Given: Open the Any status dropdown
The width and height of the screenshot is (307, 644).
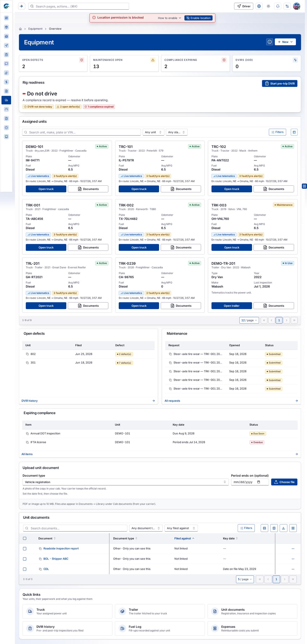Looking at the screenshot, I should pos(177,132).
